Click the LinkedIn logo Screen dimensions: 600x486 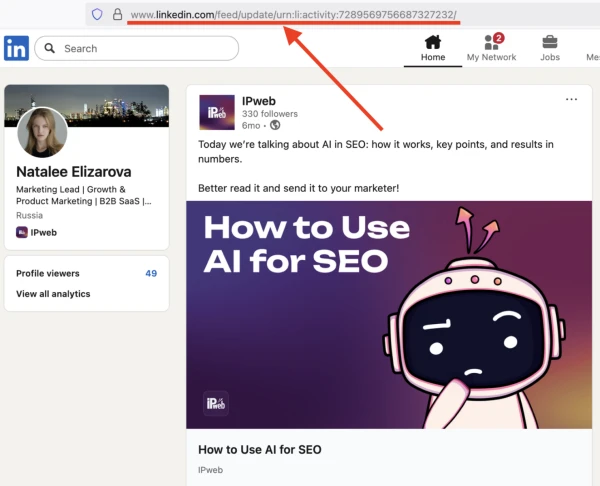click(16, 48)
